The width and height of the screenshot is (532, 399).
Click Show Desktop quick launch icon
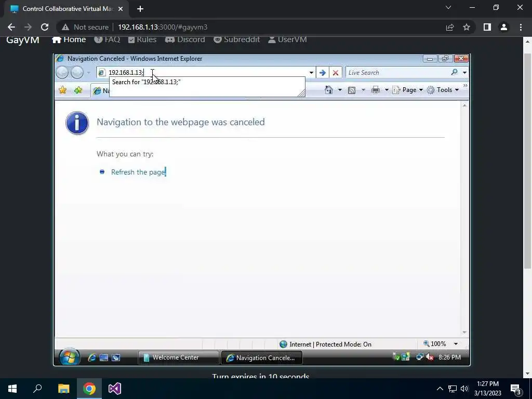[x=104, y=357]
